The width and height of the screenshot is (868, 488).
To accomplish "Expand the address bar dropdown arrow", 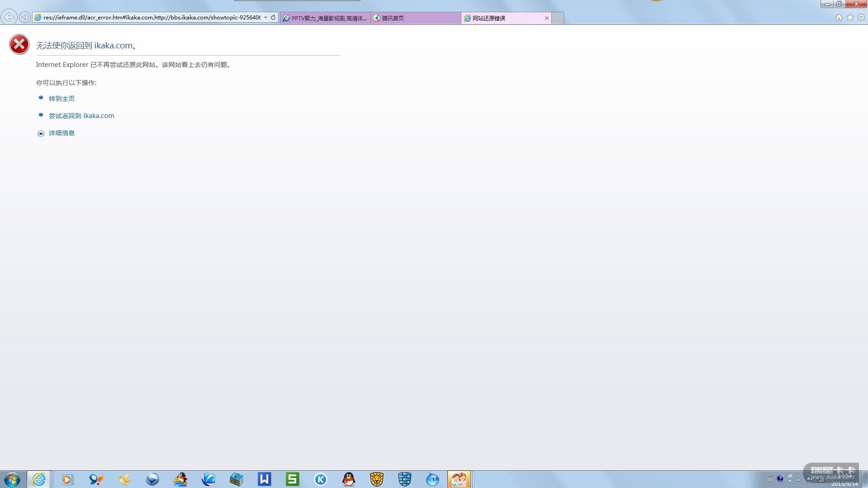I will (266, 17).
